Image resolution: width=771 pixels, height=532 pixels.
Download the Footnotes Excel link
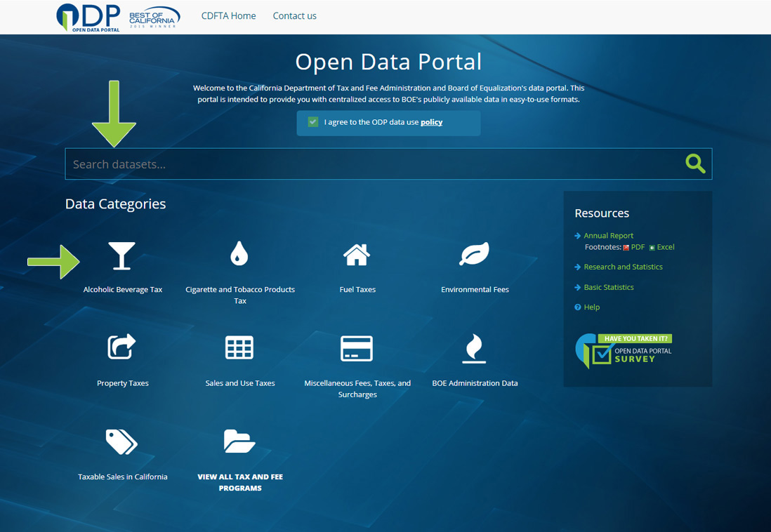coord(666,247)
